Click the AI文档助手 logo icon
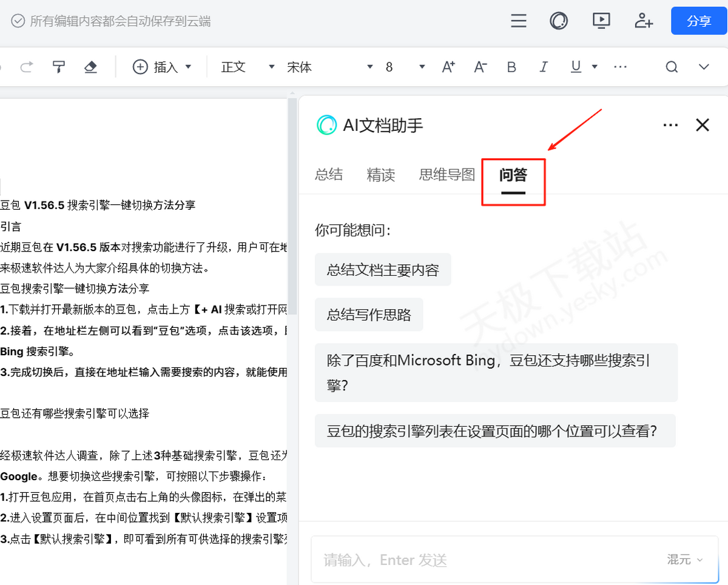This screenshot has width=728, height=585. pos(326,125)
